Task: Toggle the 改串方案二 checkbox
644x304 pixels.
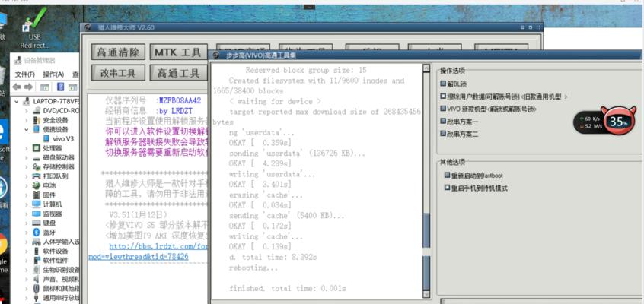Action: (443, 133)
